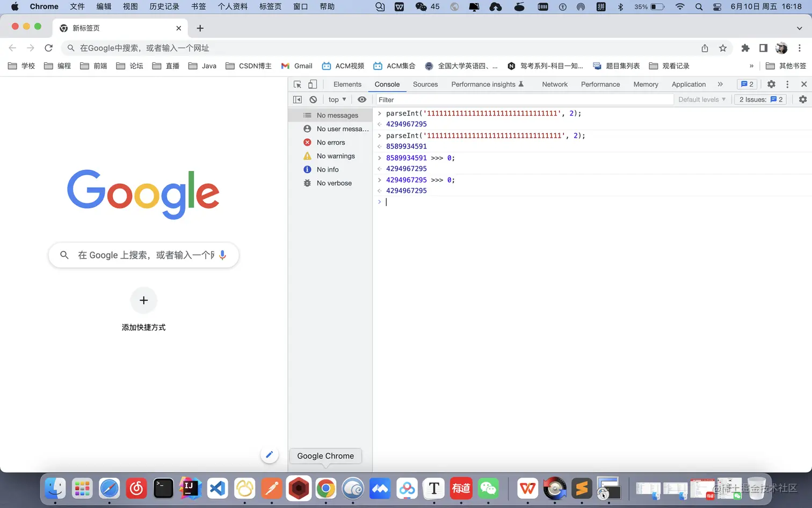Go back with the back arrow
The width and height of the screenshot is (812, 508).
click(x=12, y=48)
